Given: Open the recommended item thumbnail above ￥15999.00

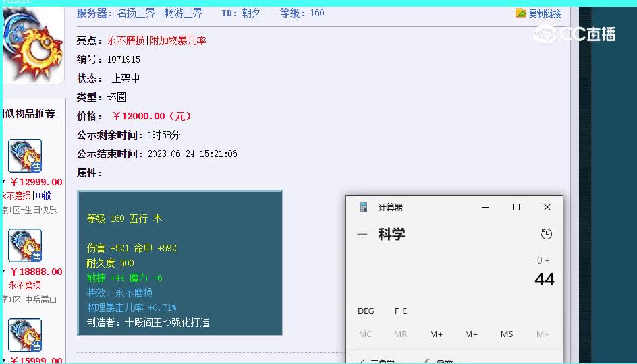Looking at the screenshot, I should pos(25,335).
